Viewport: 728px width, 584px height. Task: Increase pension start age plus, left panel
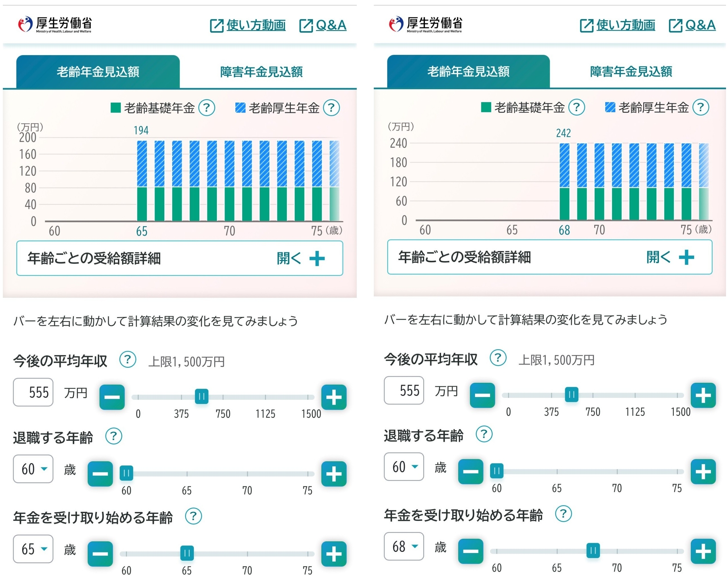(x=334, y=554)
